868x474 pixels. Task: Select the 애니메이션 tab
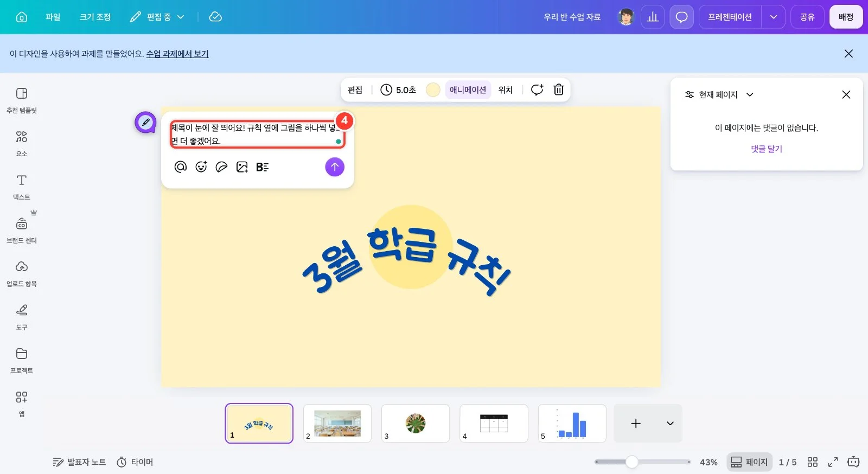click(468, 90)
